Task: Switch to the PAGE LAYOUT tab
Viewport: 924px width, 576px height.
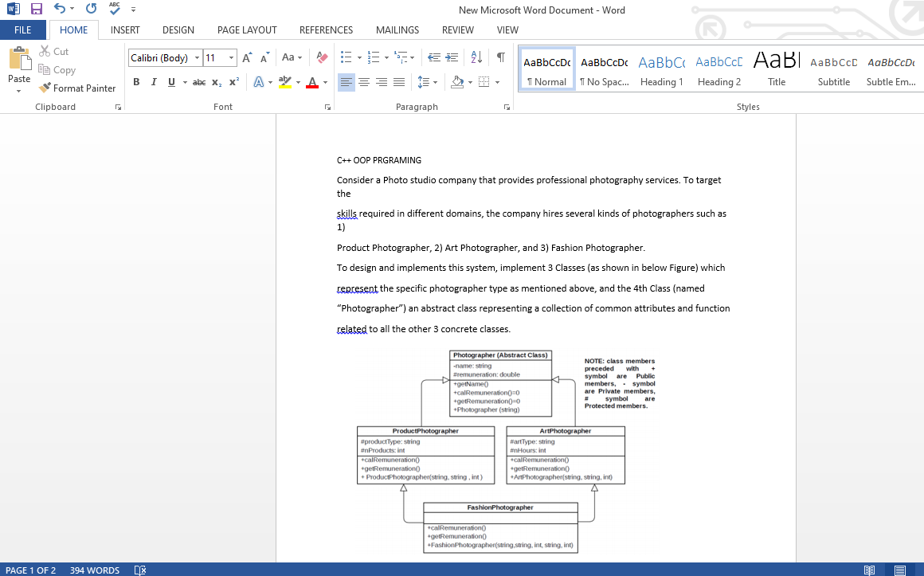Action: click(x=247, y=30)
